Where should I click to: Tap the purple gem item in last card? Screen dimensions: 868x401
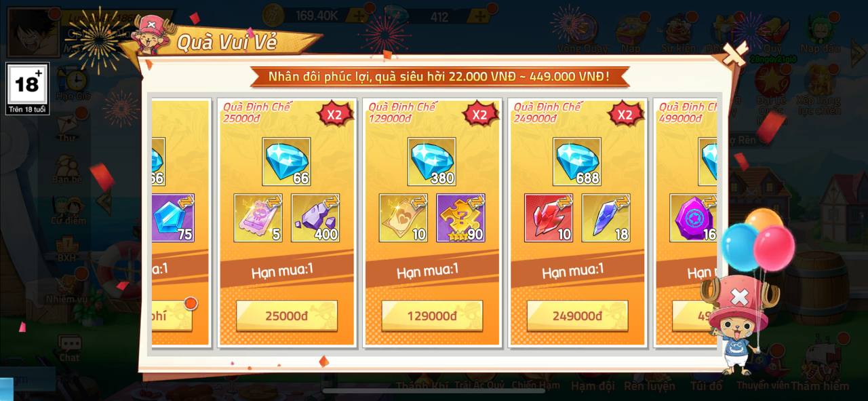(694, 218)
